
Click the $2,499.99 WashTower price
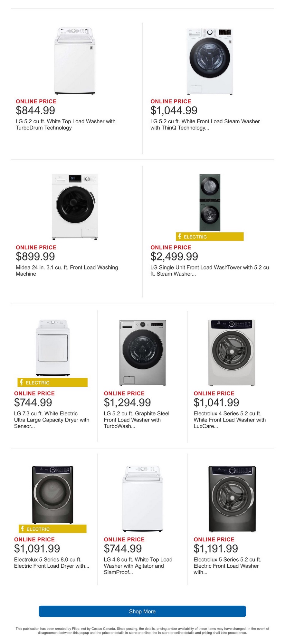click(174, 257)
